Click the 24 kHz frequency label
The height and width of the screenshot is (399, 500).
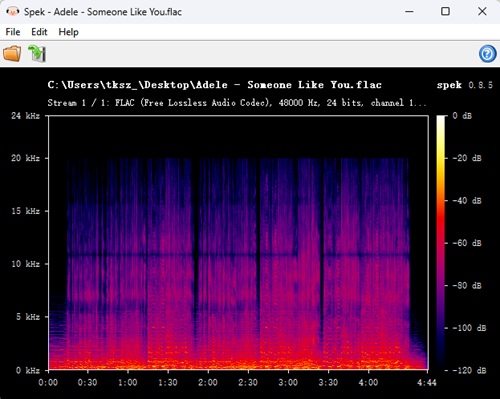tap(25, 116)
